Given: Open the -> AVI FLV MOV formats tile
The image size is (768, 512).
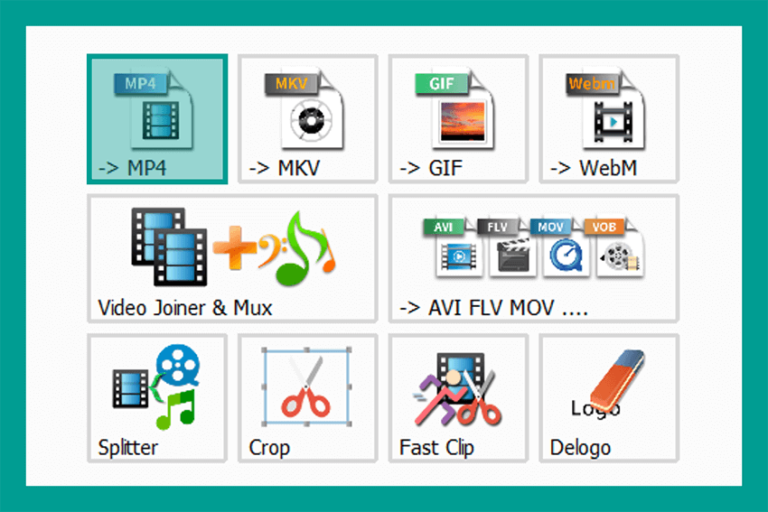Looking at the screenshot, I should pyautogui.click(x=533, y=258).
